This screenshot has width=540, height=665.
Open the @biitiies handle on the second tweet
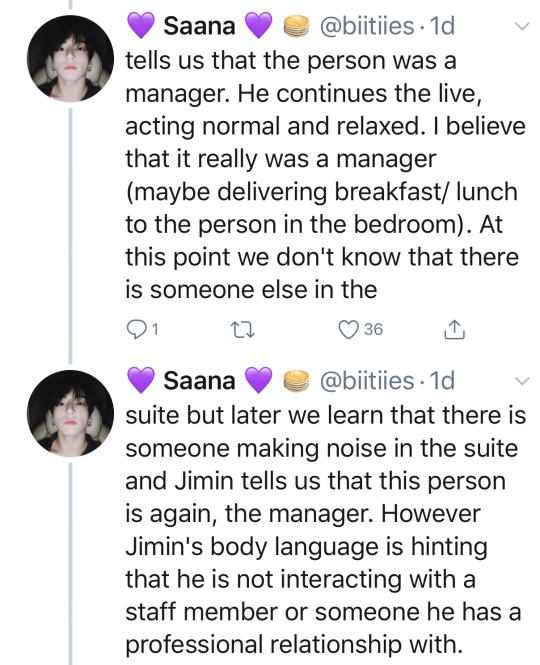(x=367, y=380)
